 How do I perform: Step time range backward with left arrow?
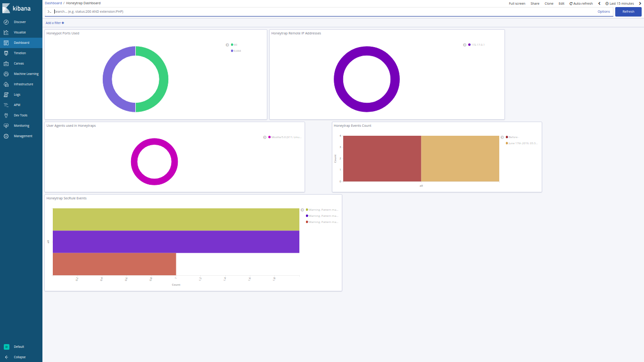[x=599, y=3]
